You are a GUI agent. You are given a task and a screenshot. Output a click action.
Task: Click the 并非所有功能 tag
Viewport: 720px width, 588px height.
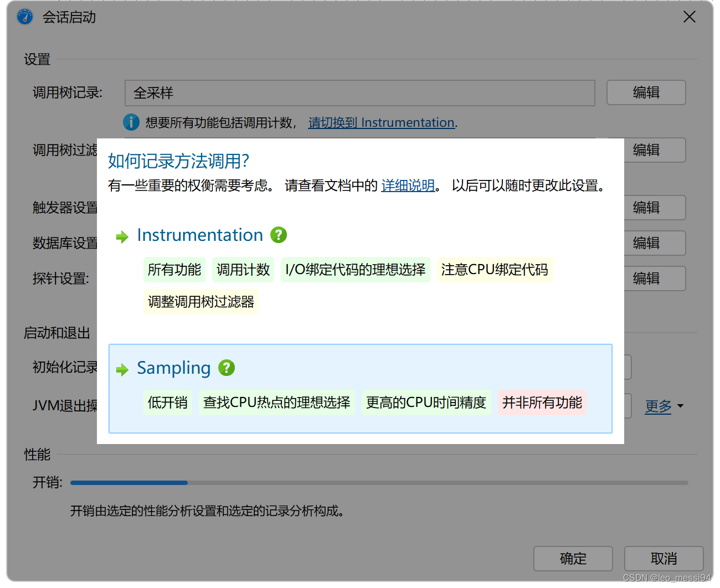coord(542,403)
